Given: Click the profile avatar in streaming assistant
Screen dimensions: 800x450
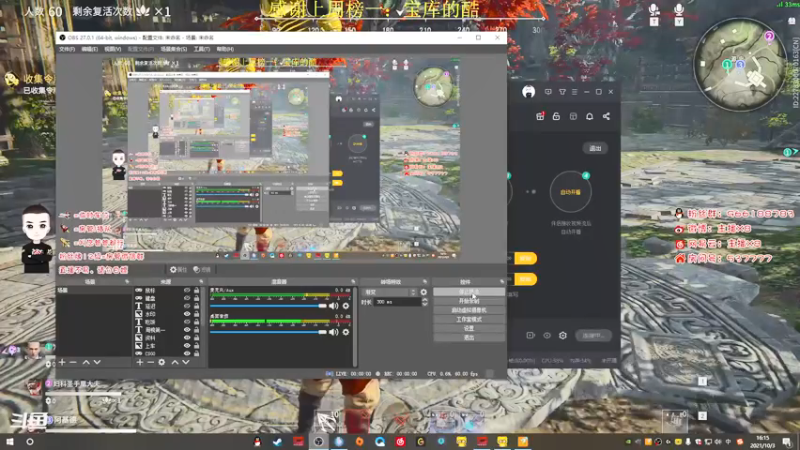Looking at the screenshot, I should pos(529,92).
